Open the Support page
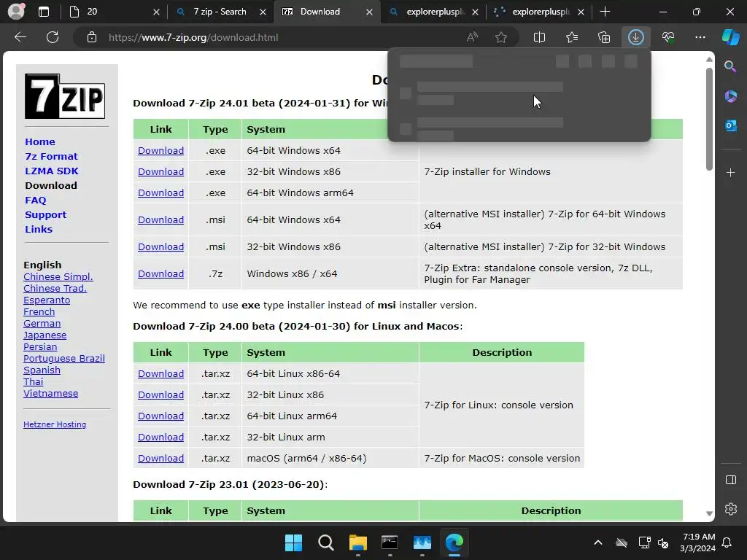 click(x=45, y=215)
